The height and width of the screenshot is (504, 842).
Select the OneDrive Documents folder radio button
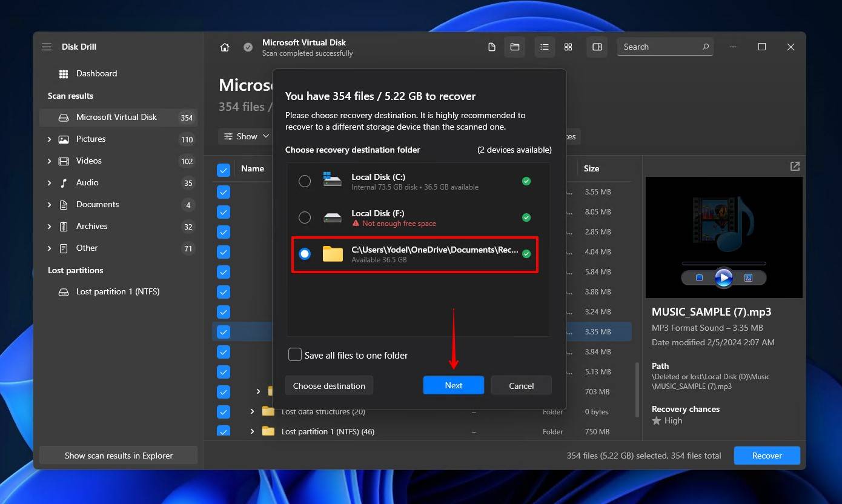(305, 254)
